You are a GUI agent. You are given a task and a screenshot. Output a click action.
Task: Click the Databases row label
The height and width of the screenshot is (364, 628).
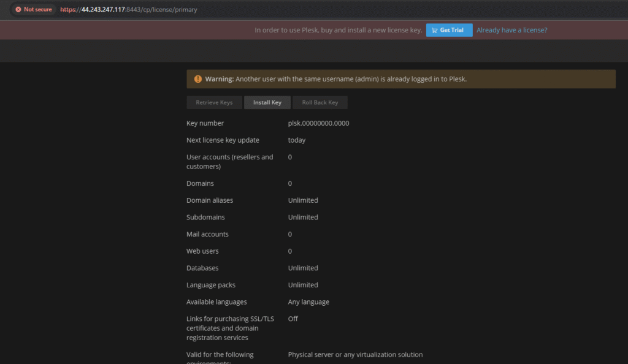click(202, 268)
